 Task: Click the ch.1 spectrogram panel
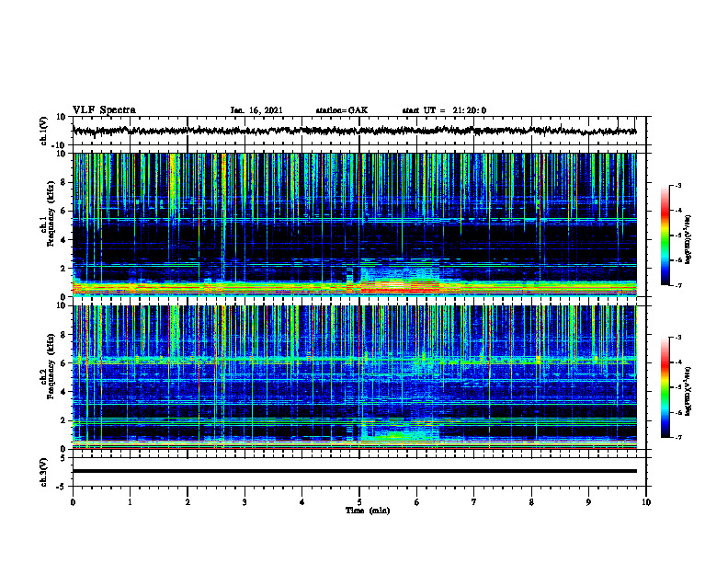pyautogui.click(x=354, y=224)
